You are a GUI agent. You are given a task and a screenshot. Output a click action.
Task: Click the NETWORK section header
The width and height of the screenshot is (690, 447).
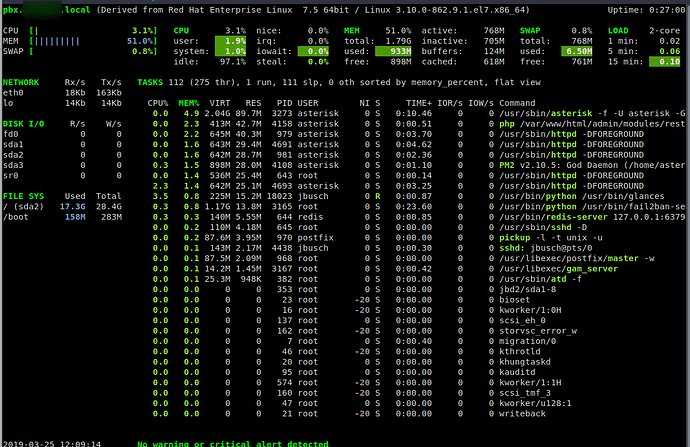pos(21,82)
